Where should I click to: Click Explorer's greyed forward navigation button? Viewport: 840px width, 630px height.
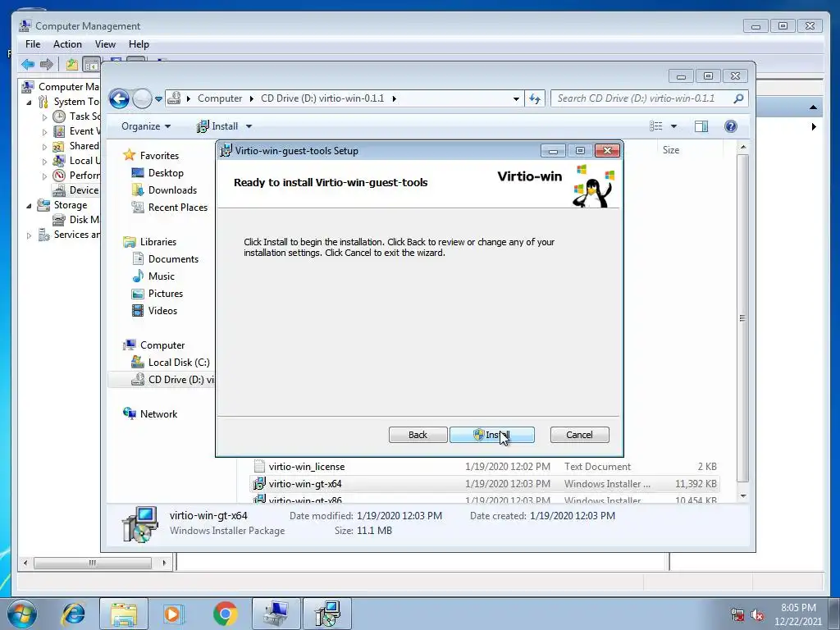click(142, 98)
